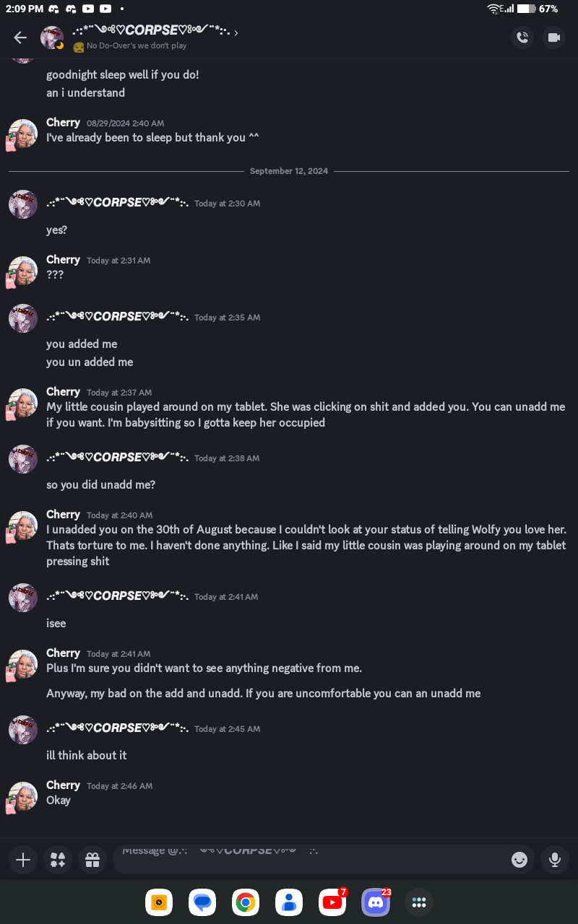Open YouTube from the taskbar
578x924 pixels.
(332, 902)
